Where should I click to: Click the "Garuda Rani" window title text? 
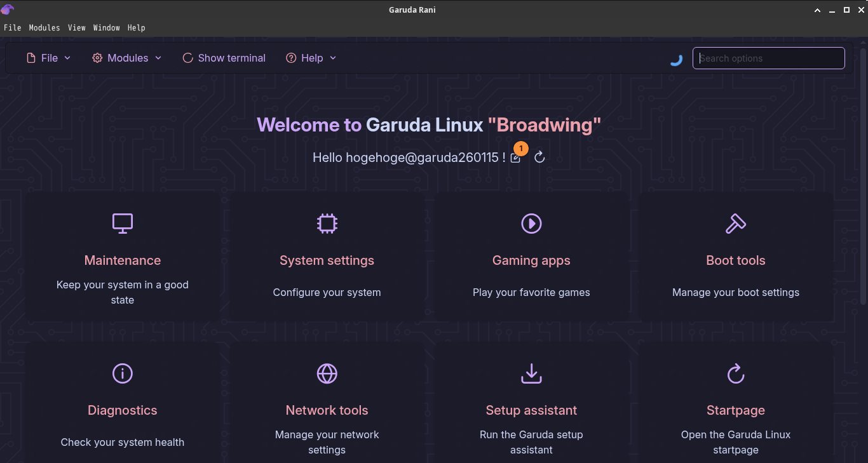click(412, 10)
